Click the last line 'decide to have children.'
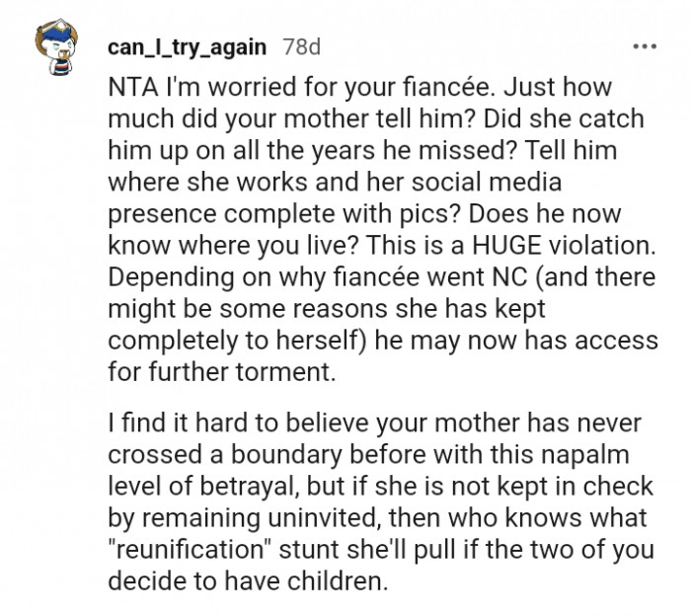 (x=245, y=581)
